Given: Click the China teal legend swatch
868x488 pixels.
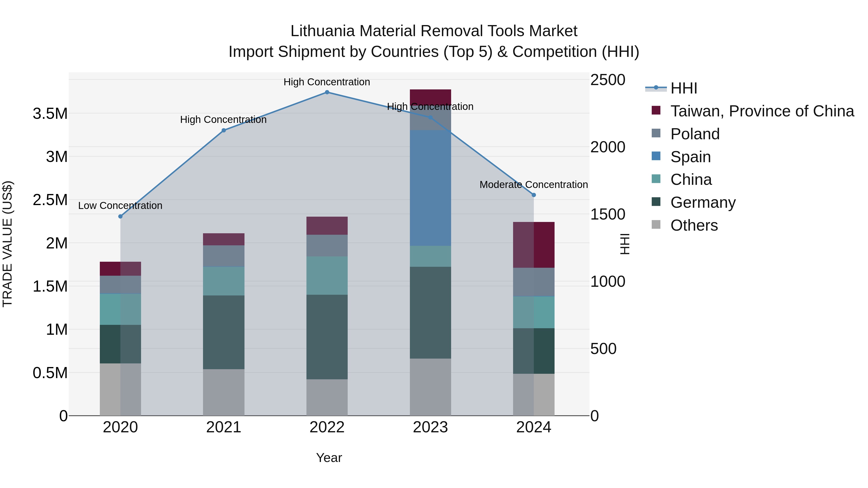Looking at the screenshot, I should click(656, 179).
